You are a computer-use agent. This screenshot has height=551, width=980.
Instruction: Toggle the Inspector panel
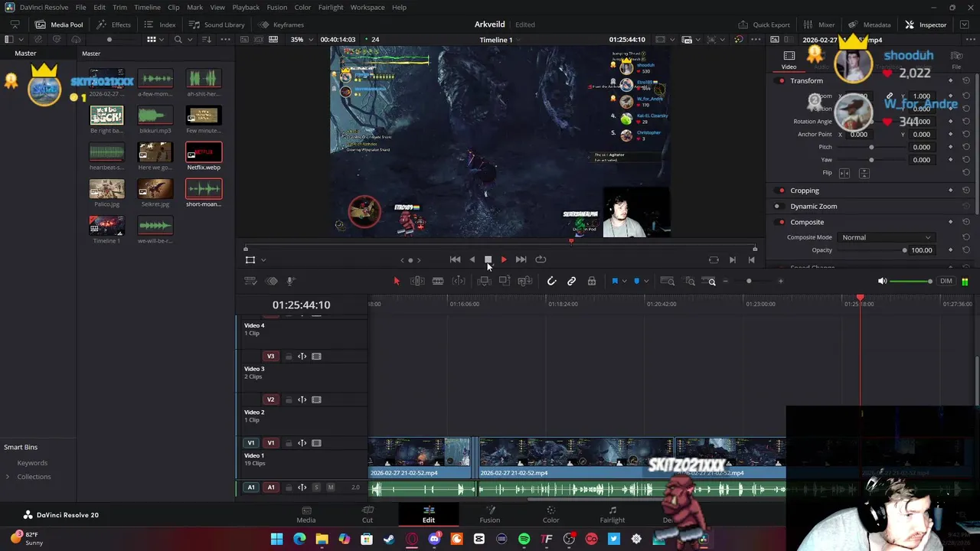tap(926, 24)
